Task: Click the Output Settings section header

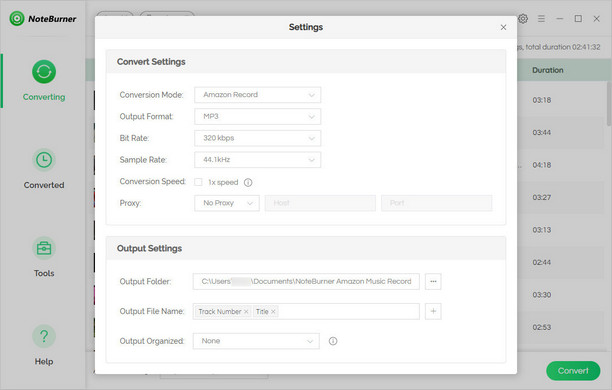Action: (x=306, y=248)
